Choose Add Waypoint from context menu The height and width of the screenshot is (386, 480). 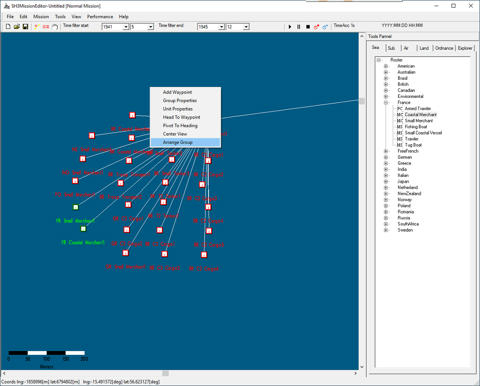[x=186, y=92]
